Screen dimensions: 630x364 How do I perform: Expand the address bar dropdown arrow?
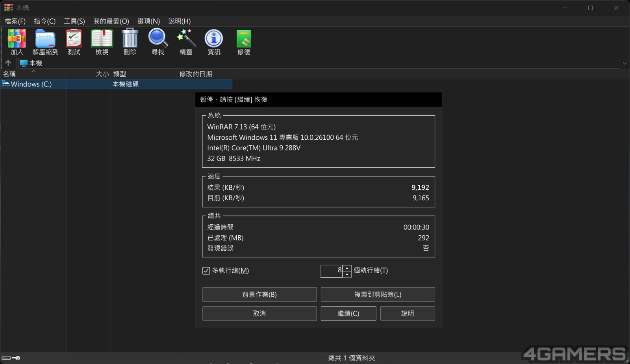624,63
